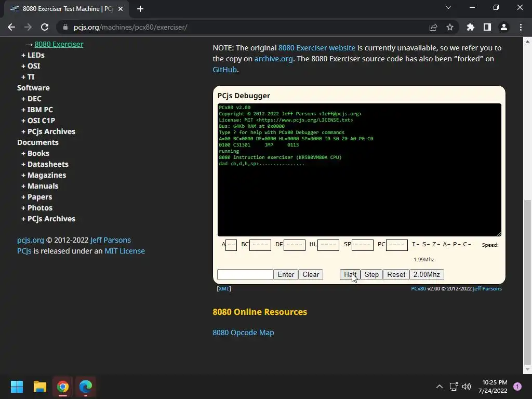Screen dimensions: 532x399
Task: Click the page vertical scrollbar thumb
Action: click(527, 282)
